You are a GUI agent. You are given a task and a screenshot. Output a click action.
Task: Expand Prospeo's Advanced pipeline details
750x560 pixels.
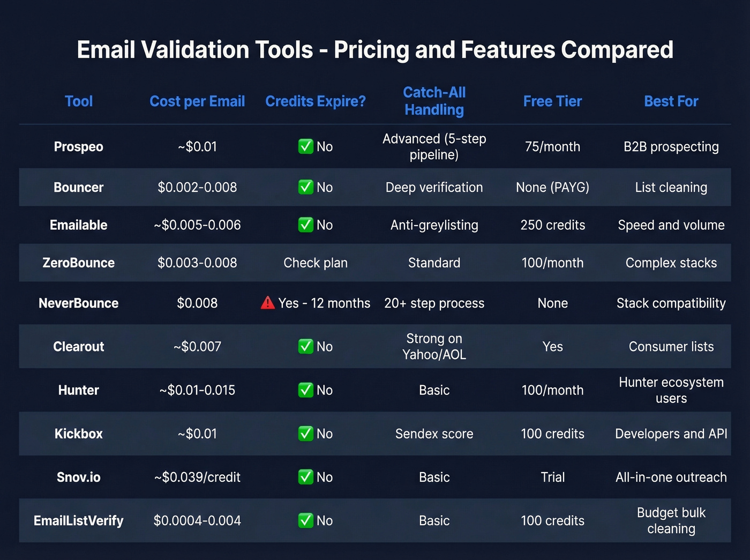[x=434, y=147]
